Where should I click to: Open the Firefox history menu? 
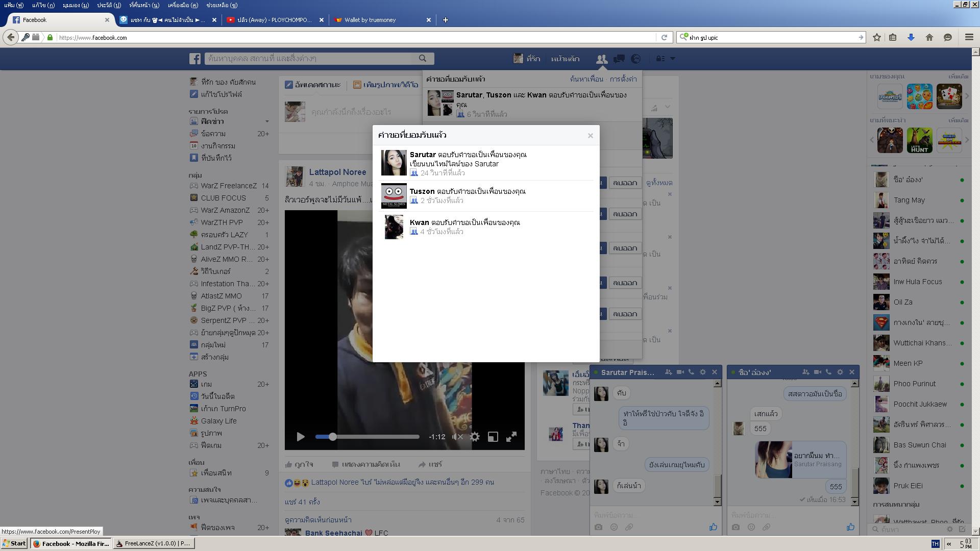click(109, 5)
